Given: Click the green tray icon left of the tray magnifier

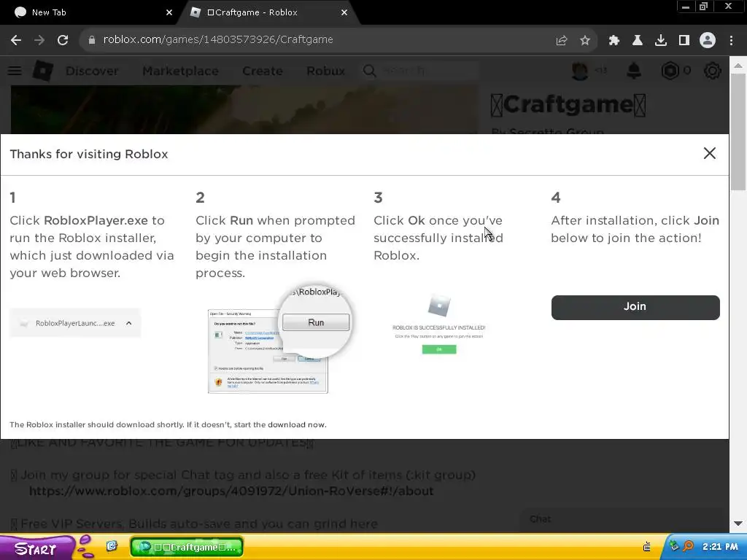Looking at the screenshot, I should pos(674,546).
